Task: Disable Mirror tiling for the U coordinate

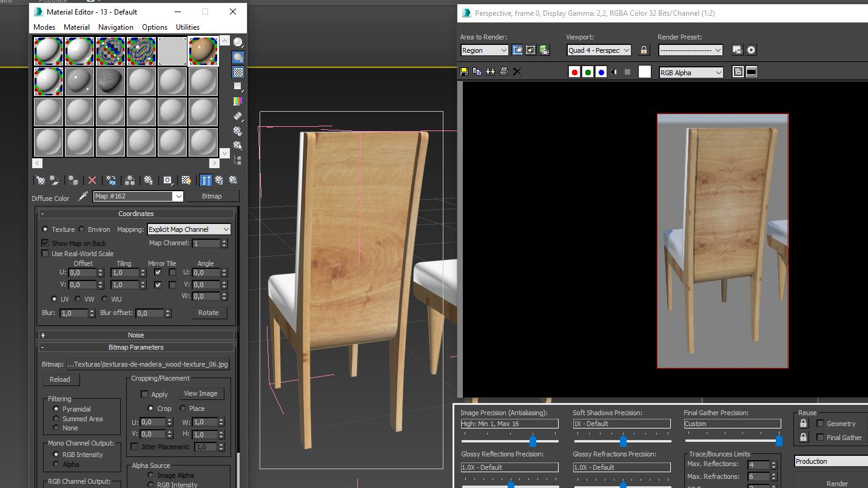Action: (158, 272)
